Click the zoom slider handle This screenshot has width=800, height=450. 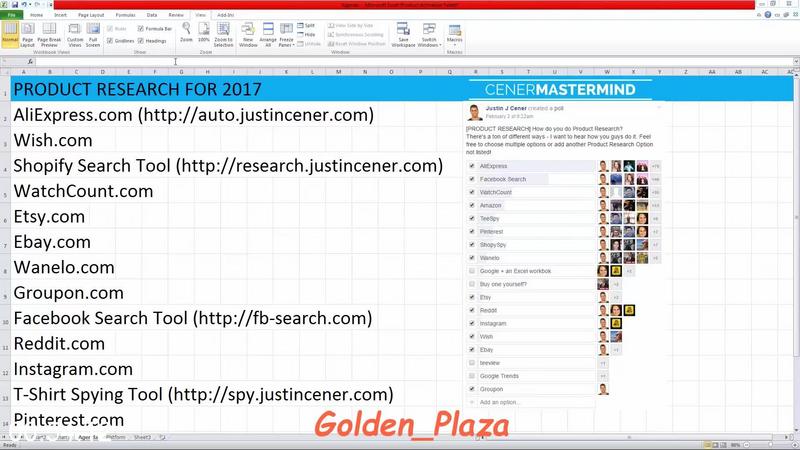pyautogui.click(x=771, y=445)
